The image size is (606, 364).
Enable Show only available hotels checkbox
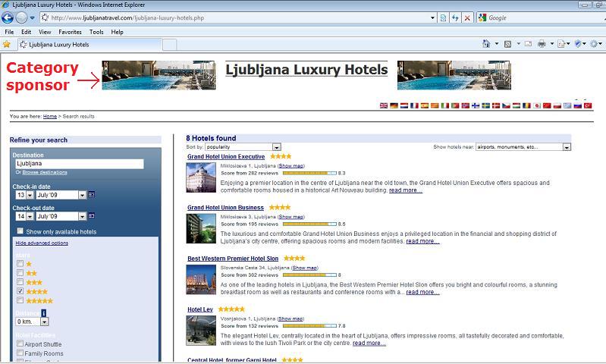click(x=20, y=231)
